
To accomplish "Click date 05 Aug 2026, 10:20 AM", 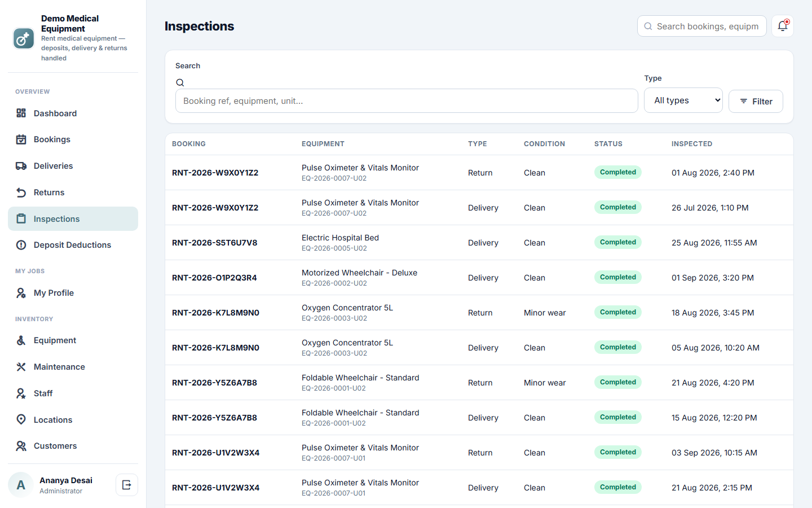I will 716,348.
